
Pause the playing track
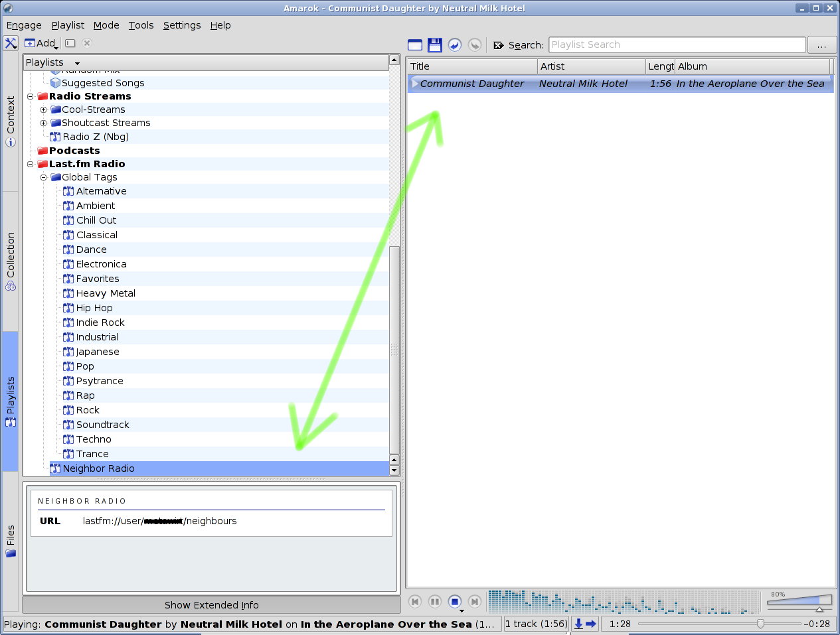point(435,602)
